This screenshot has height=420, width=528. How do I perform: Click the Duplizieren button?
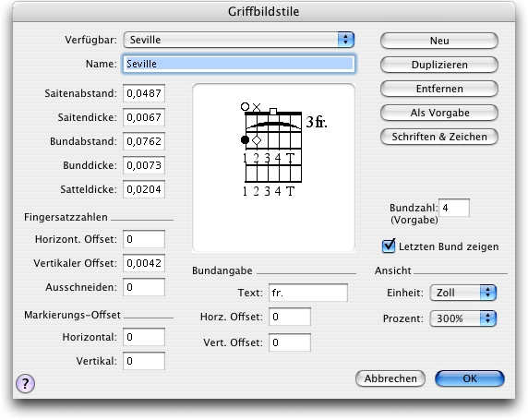click(439, 65)
